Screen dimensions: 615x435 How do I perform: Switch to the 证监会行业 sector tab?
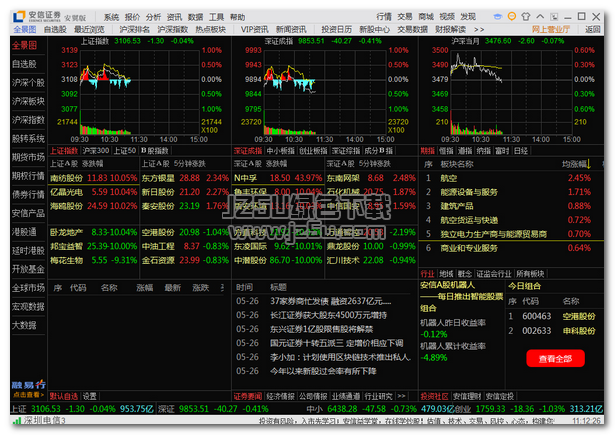click(494, 274)
